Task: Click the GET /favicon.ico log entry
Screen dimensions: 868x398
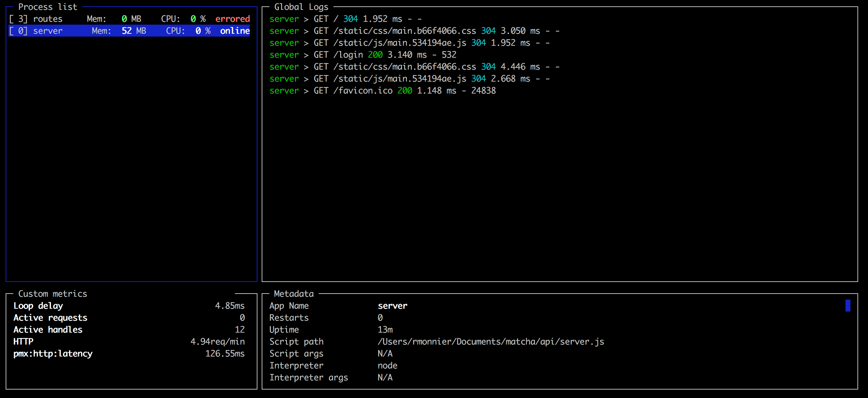Action: point(382,91)
